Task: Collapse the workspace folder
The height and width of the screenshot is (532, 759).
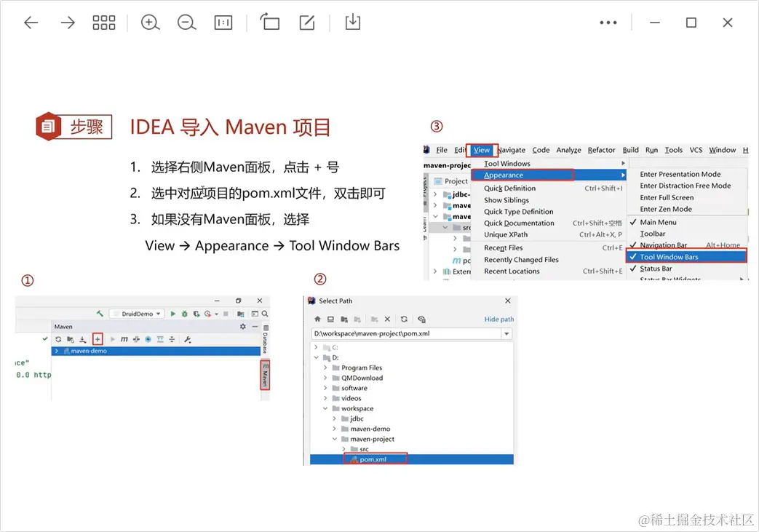Action: 325,408
